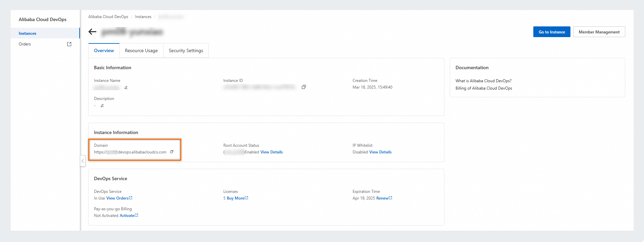Go to Alibaba Cloud DevOps breadcrumb
644x242 pixels.
click(x=108, y=17)
